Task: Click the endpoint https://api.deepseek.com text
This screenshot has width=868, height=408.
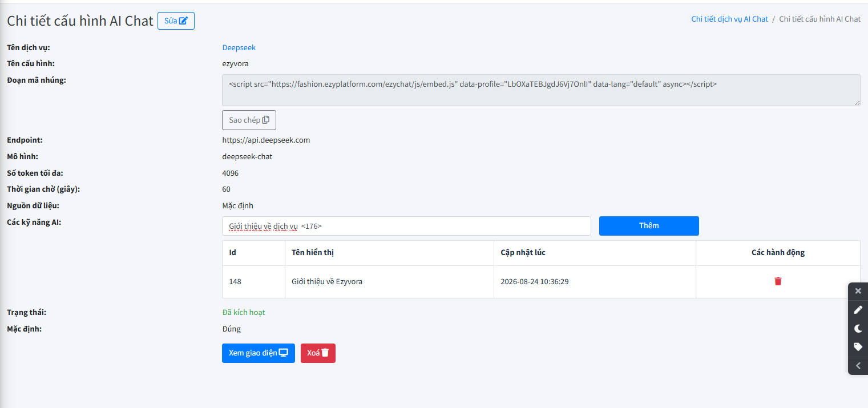Action: pos(266,140)
